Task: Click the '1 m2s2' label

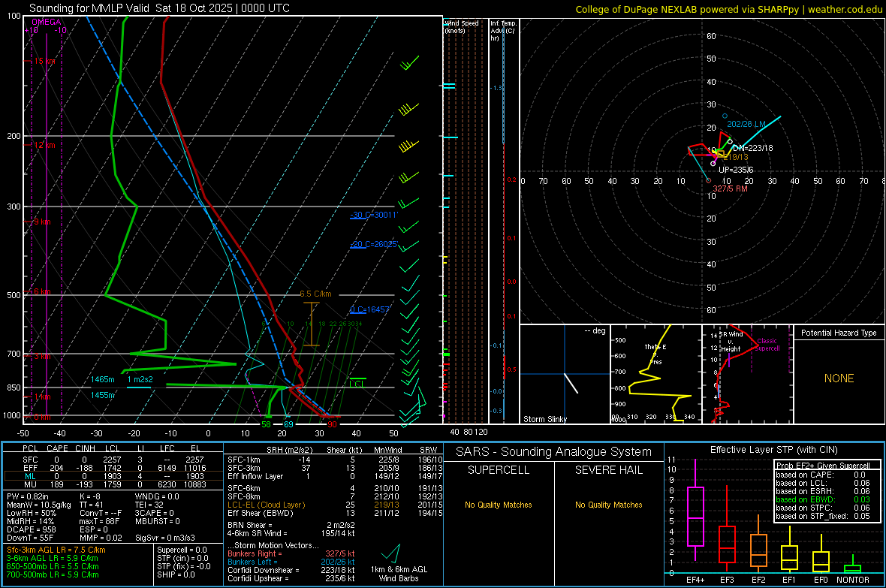Action: [140, 379]
